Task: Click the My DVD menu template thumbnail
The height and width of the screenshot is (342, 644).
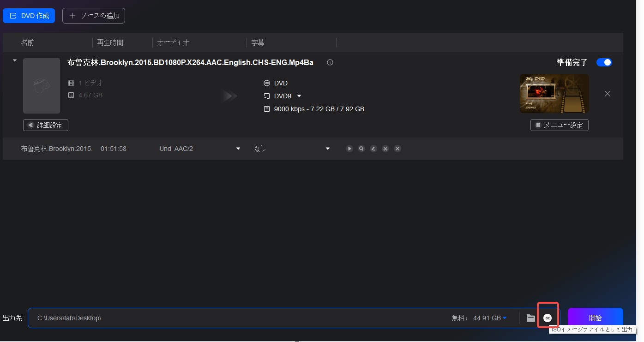Action: tap(554, 93)
